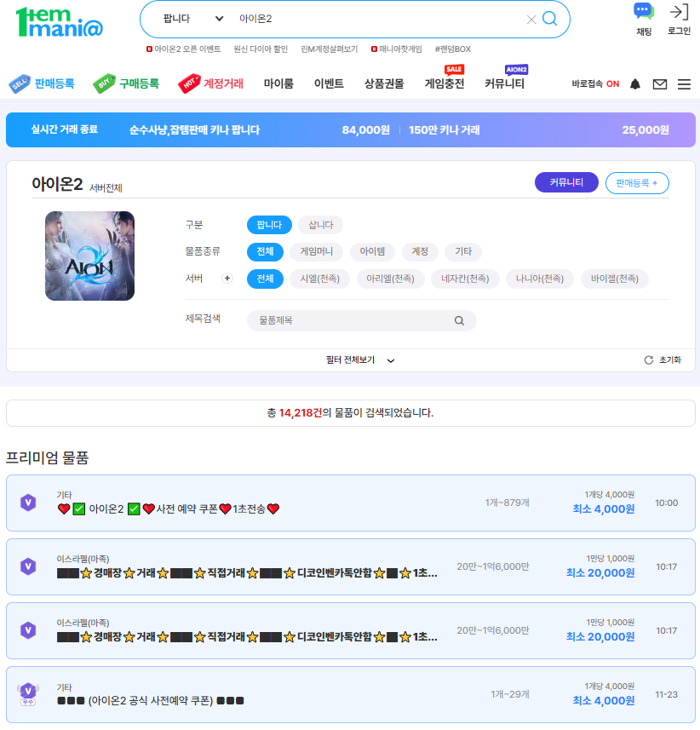Select 나니아(천족) server filter
700x730 pixels.
(540, 279)
